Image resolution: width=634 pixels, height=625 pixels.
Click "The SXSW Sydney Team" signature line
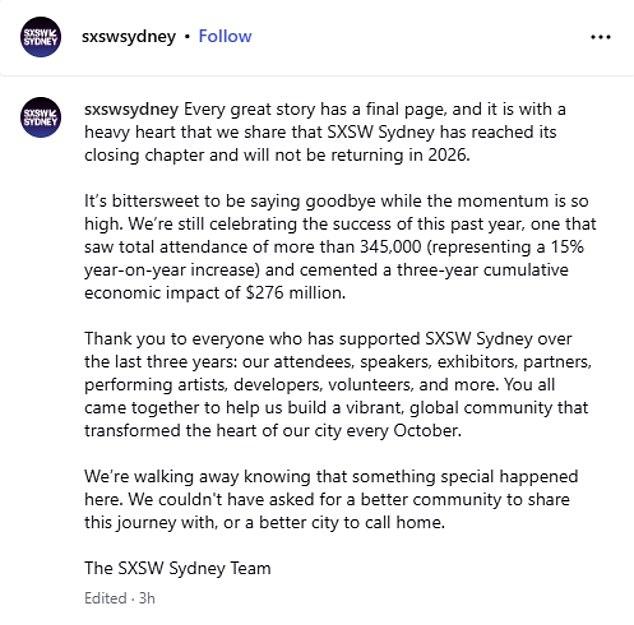coord(178,568)
